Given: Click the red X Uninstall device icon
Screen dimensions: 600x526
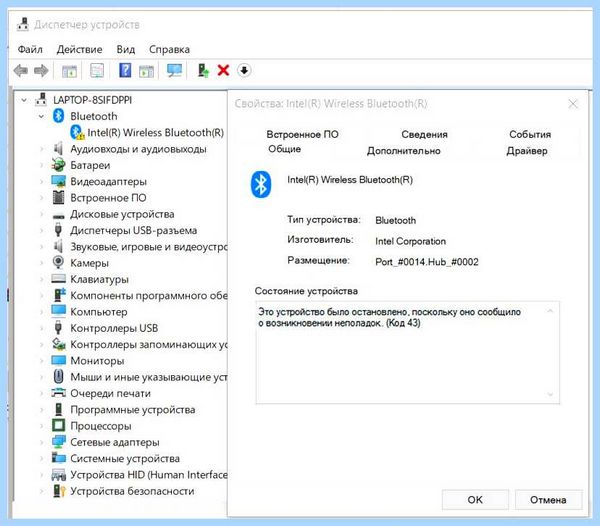Looking at the screenshot, I should pos(223,70).
